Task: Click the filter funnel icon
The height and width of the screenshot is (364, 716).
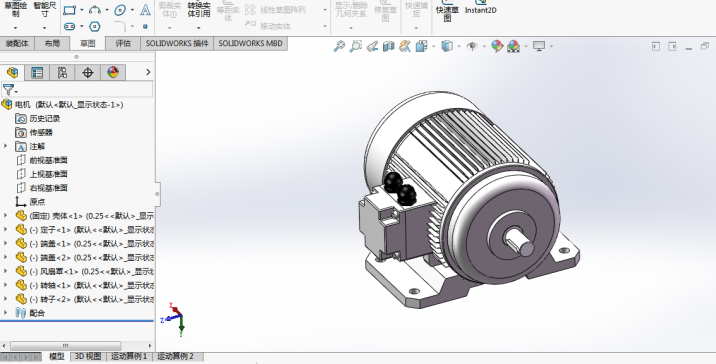Action: 8,90
